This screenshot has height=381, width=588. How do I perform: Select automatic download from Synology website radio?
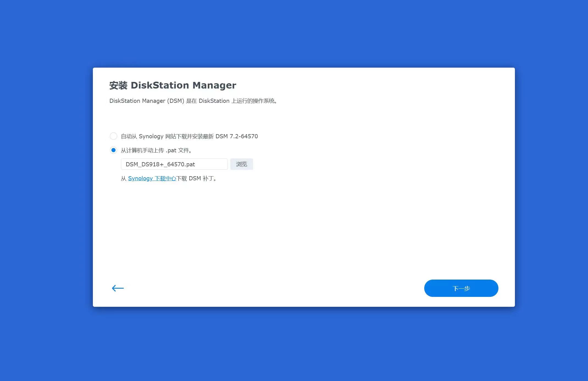[113, 136]
